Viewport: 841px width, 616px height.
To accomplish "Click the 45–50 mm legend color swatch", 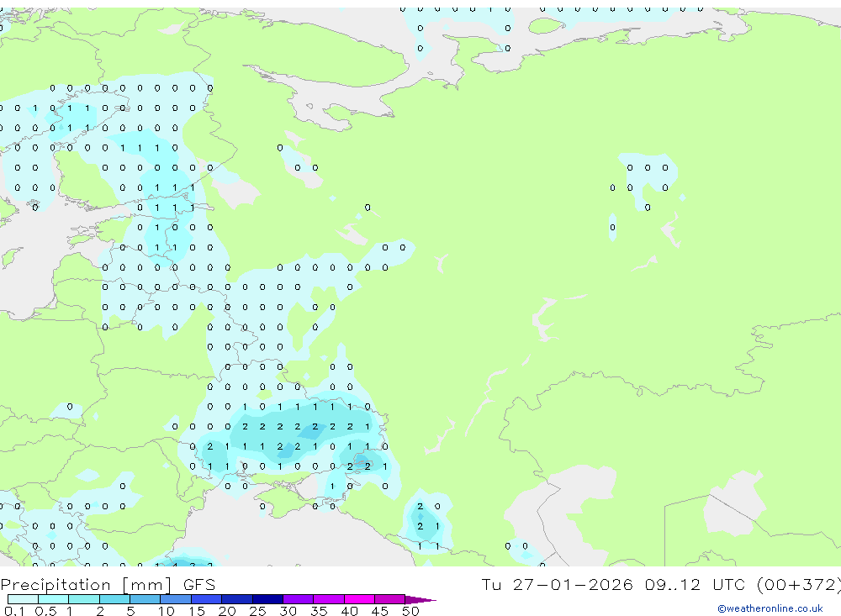I will pos(390,599).
